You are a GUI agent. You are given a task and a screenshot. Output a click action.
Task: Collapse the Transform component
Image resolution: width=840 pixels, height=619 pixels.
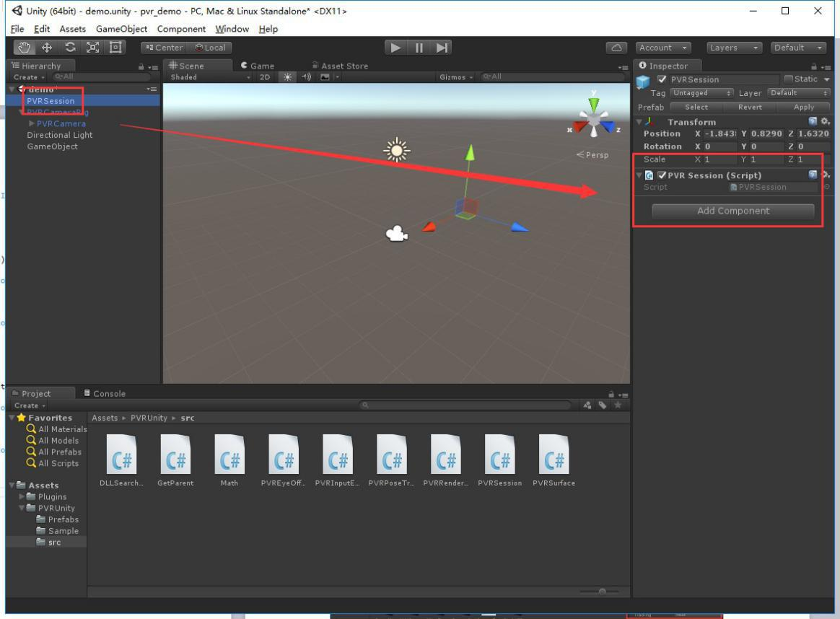tap(639, 122)
